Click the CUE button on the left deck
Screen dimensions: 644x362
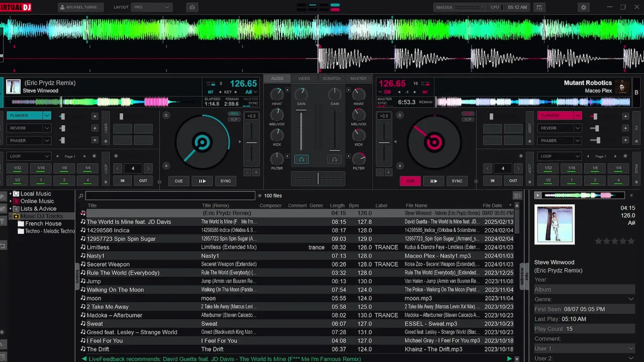(179, 181)
